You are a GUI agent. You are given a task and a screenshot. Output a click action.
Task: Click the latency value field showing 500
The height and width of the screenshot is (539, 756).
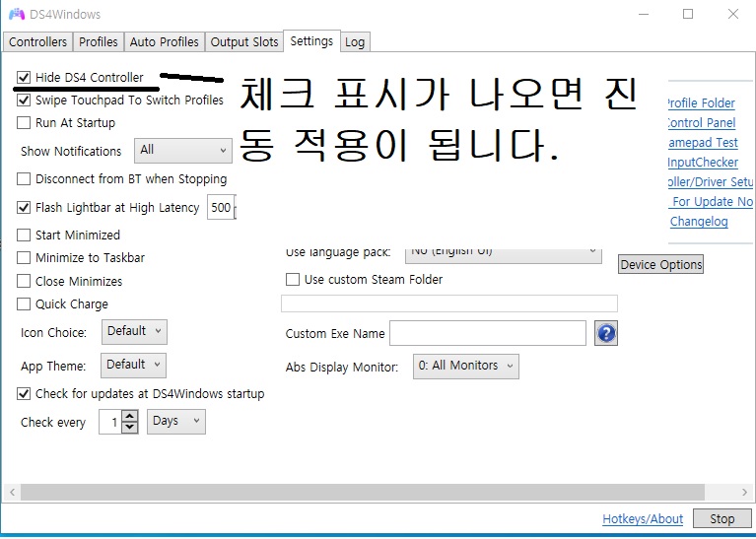pos(222,207)
